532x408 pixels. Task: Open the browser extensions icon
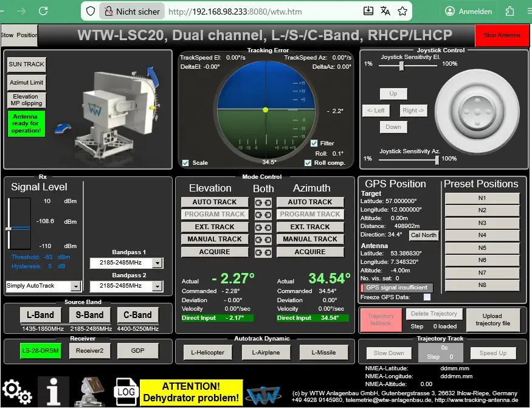(510, 11)
